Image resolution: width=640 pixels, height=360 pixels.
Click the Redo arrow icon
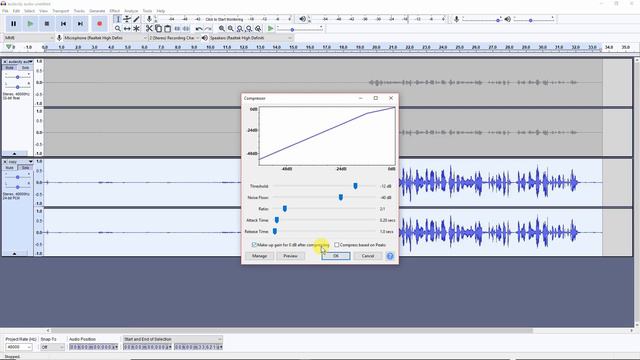point(208,29)
